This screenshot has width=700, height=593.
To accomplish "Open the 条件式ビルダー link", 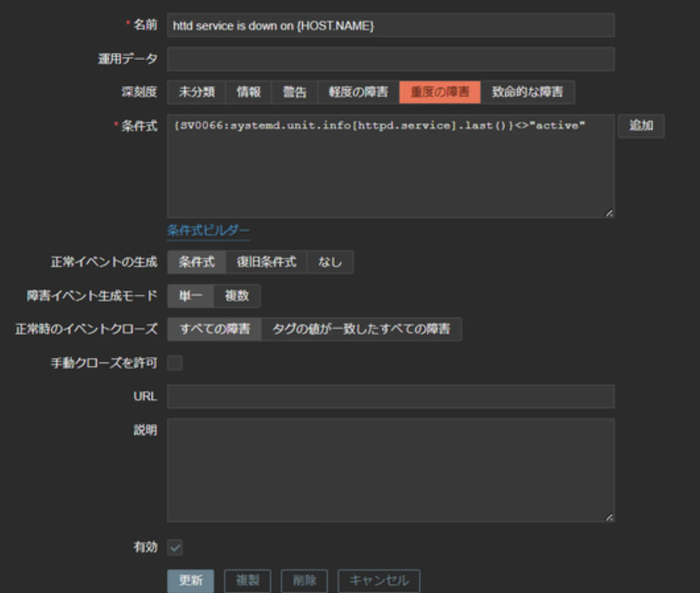I will tap(208, 230).
